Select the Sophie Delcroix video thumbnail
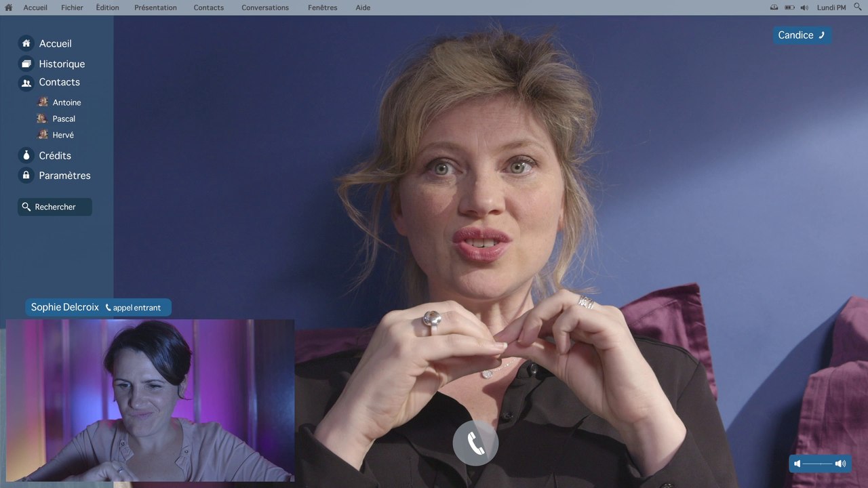Screen dimensions: 868x488 (x=150, y=401)
